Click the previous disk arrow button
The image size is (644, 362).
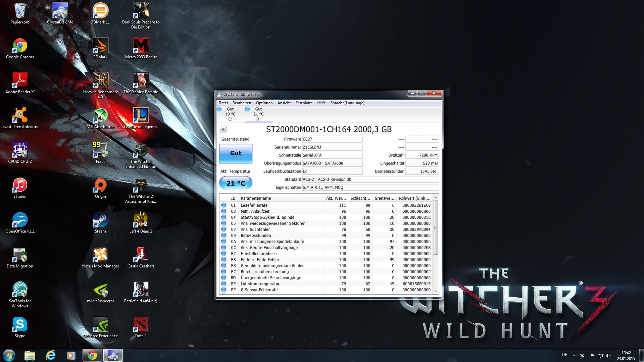(x=223, y=129)
